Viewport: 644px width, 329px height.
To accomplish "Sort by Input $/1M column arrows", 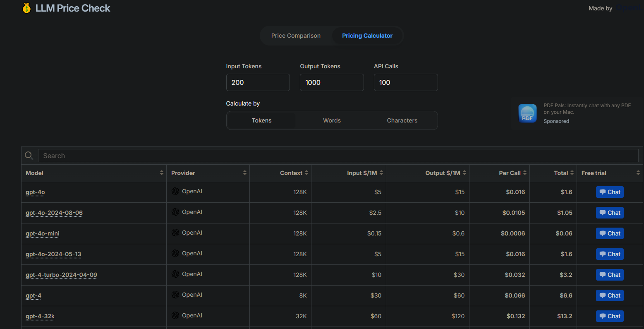I will coord(381,173).
